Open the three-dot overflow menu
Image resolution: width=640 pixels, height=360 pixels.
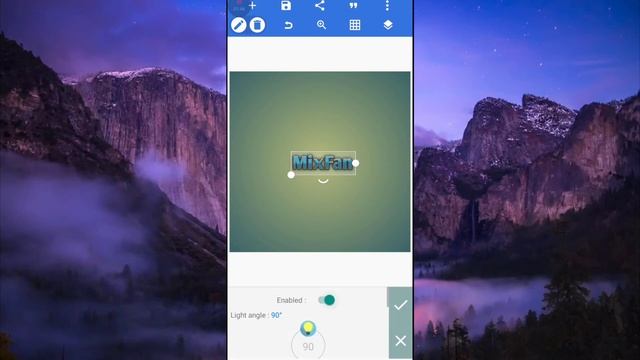pyautogui.click(x=387, y=5)
